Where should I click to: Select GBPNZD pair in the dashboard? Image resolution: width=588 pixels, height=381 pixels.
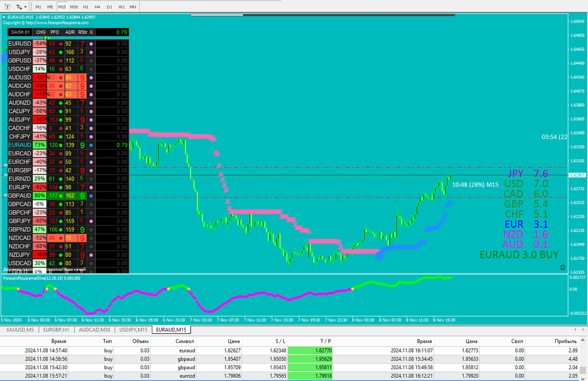click(20, 229)
